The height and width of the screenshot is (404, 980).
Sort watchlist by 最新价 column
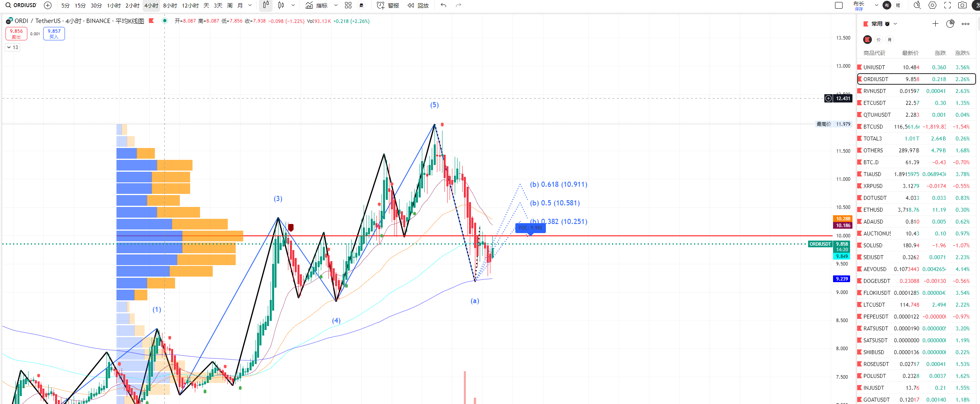pyautogui.click(x=910, y=53)
